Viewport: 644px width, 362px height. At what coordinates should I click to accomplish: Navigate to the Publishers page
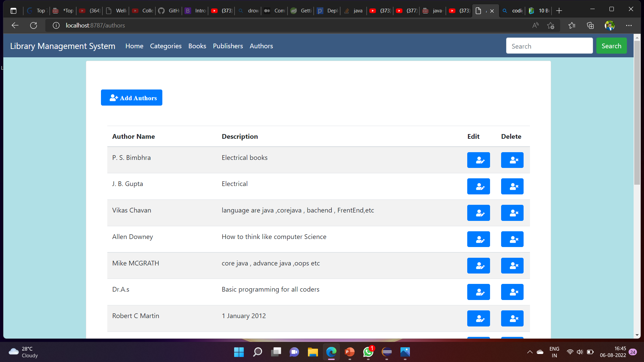pos(228,46)
